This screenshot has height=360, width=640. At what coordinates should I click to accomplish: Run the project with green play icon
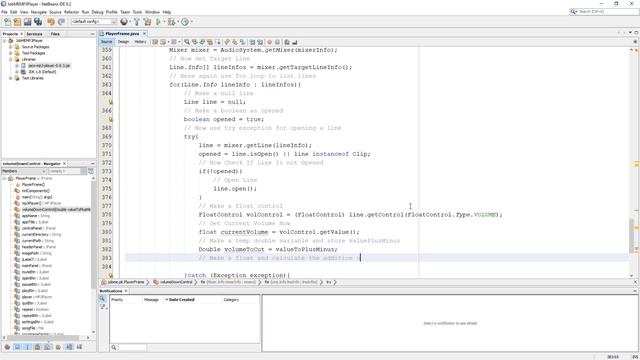pyautogui.click(x=158, y=22)
